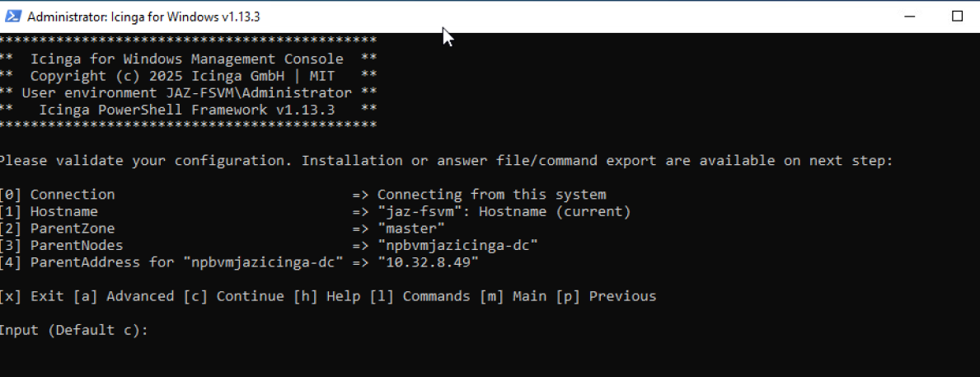
Task: Click the [h] Help option
Action: [326, 295]
